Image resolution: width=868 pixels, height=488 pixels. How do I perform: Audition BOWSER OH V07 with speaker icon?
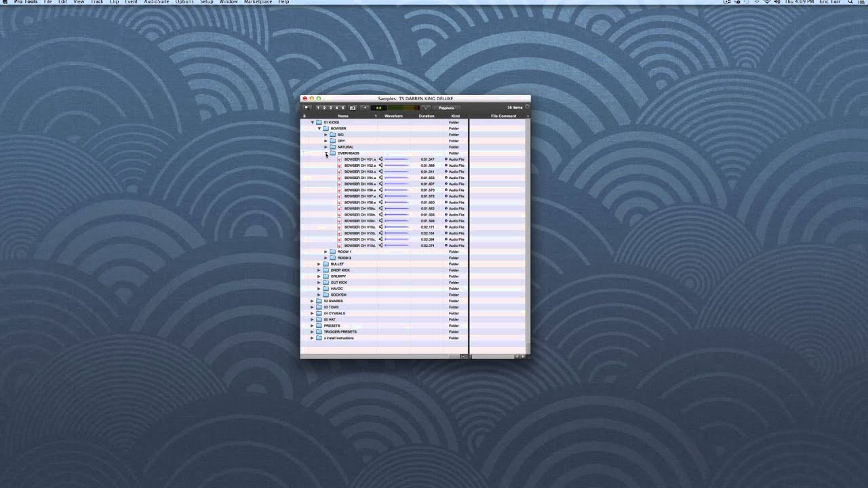380,196
